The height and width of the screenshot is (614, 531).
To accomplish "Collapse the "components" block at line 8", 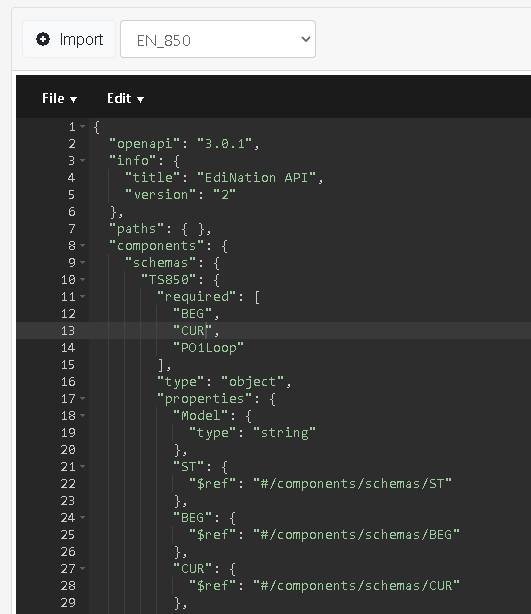I will tap(83, 246).
